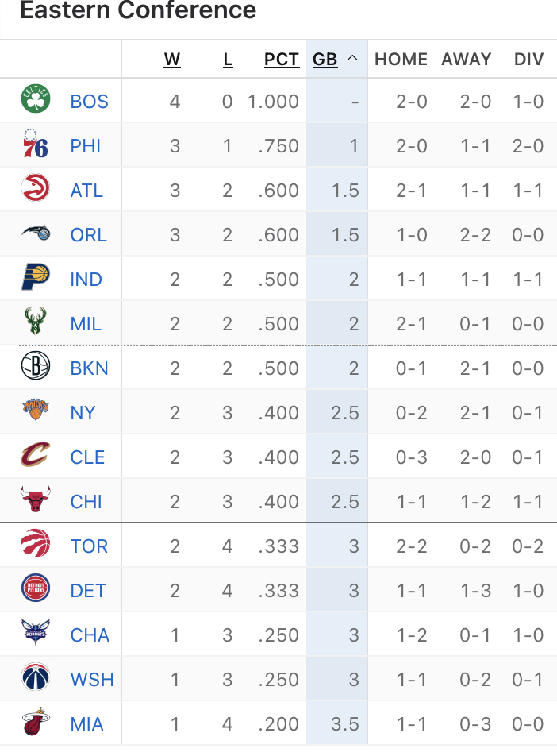Open the CHA team link
This screenshot has width=557, height=756.
point(90,635)
